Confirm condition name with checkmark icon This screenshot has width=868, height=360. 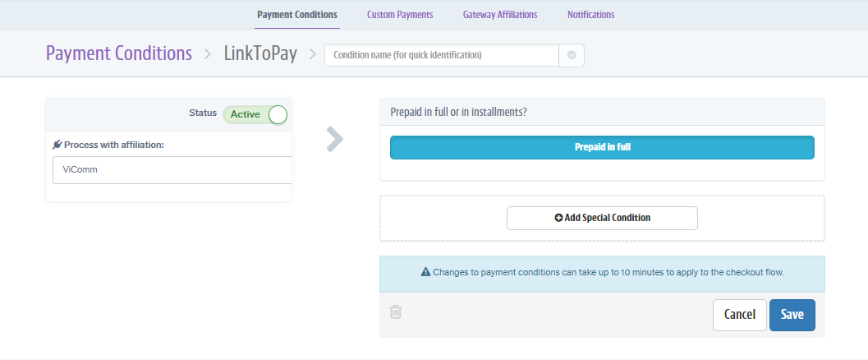point(572,55)
